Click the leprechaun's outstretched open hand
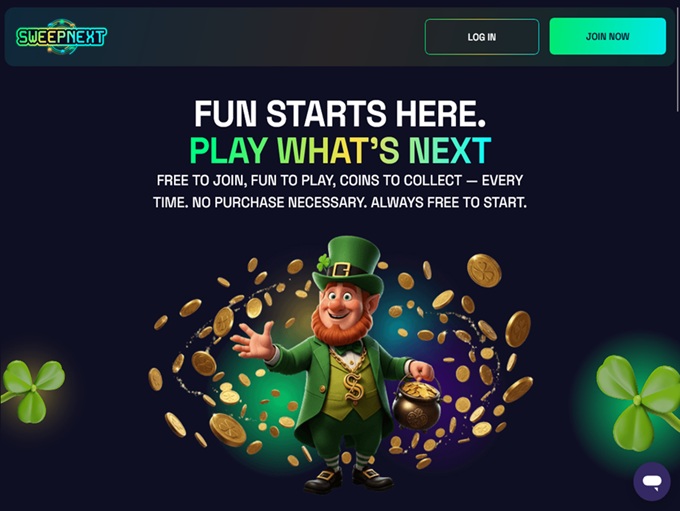 click(253, 341)
